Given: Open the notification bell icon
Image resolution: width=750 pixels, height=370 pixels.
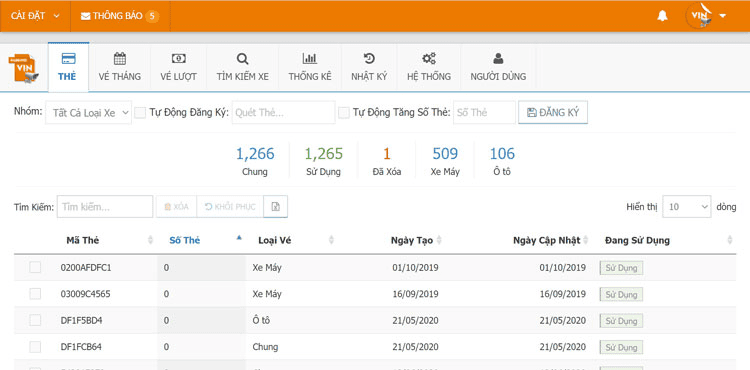Looking at the screenshot, I should tap(662, 16).
